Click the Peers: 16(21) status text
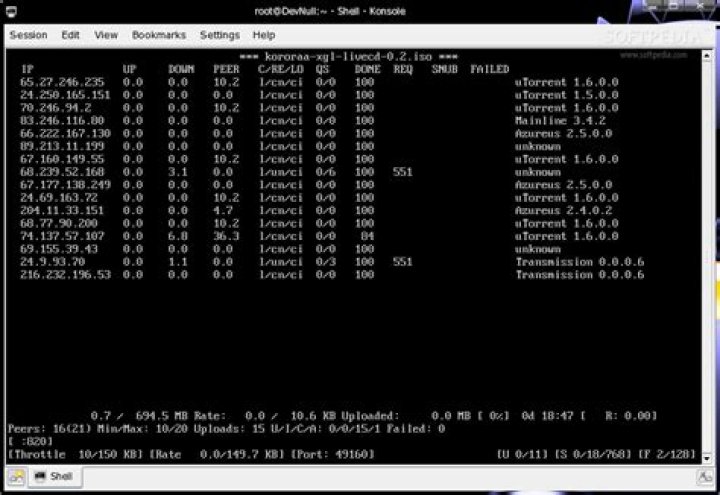Screen dimensions: 720x495 [50, 429]
